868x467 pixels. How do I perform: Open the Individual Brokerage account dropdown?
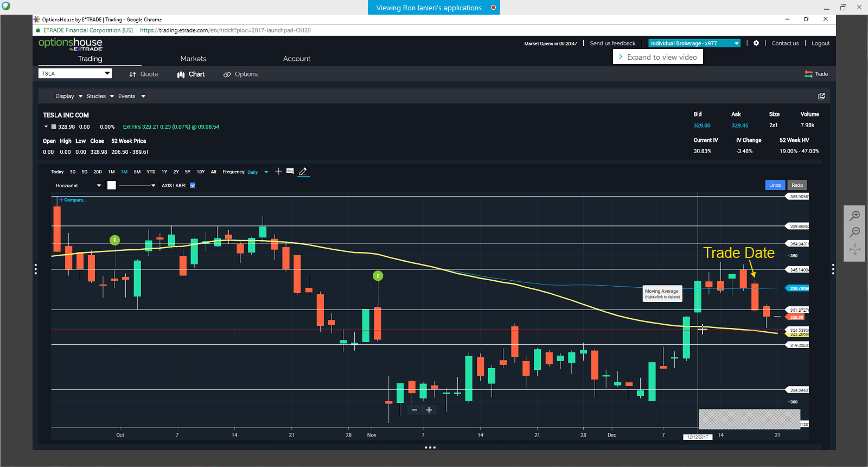click(694, 43)
